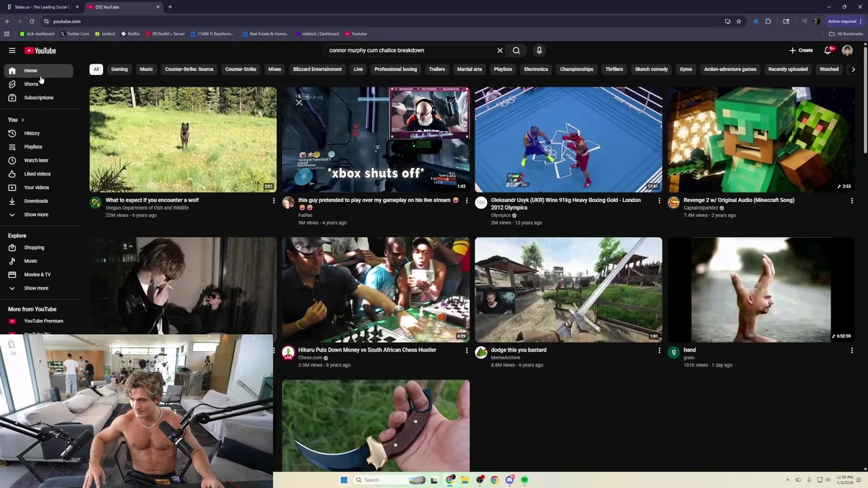This screenshot has height=488, width=868.
Task: Clear the search box with X
Action: pos(500,50)
